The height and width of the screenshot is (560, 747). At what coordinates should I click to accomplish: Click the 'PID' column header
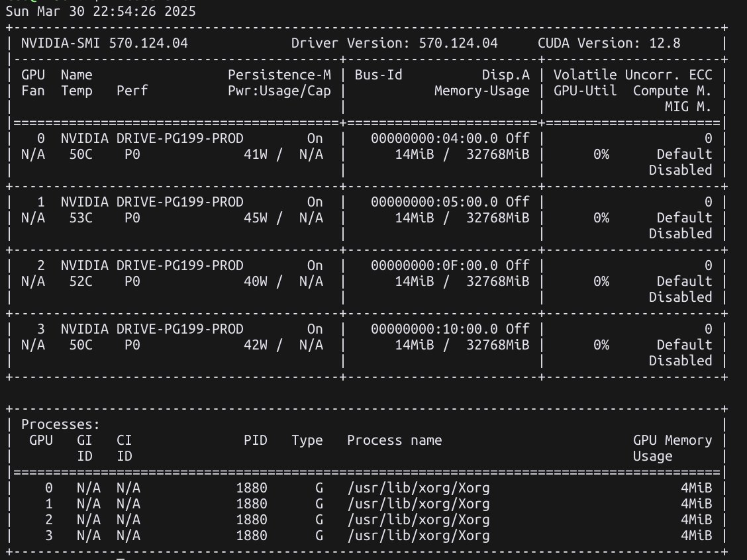[x=256, y=440]
